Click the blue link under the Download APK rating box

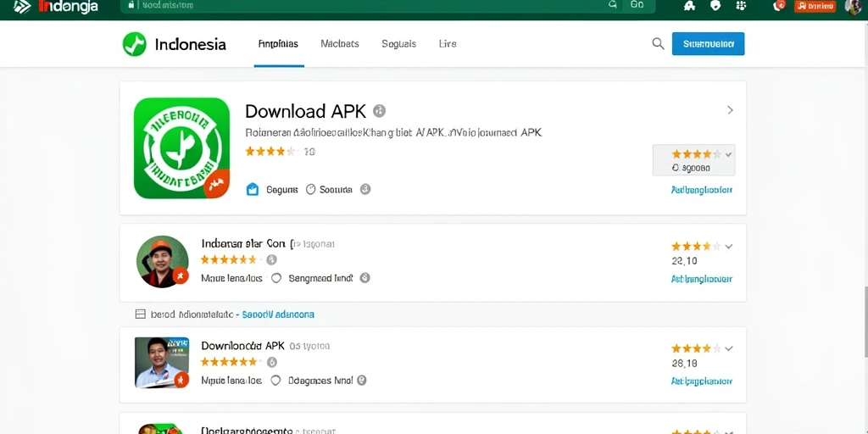[x=701, y=190]
